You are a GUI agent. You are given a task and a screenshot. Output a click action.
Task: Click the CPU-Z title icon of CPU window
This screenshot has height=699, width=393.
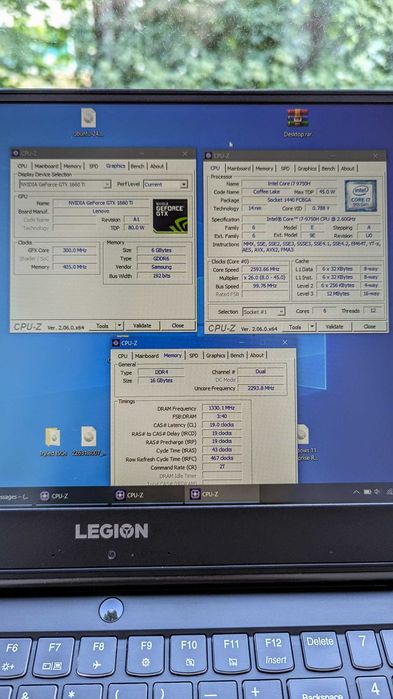point(208,156)
